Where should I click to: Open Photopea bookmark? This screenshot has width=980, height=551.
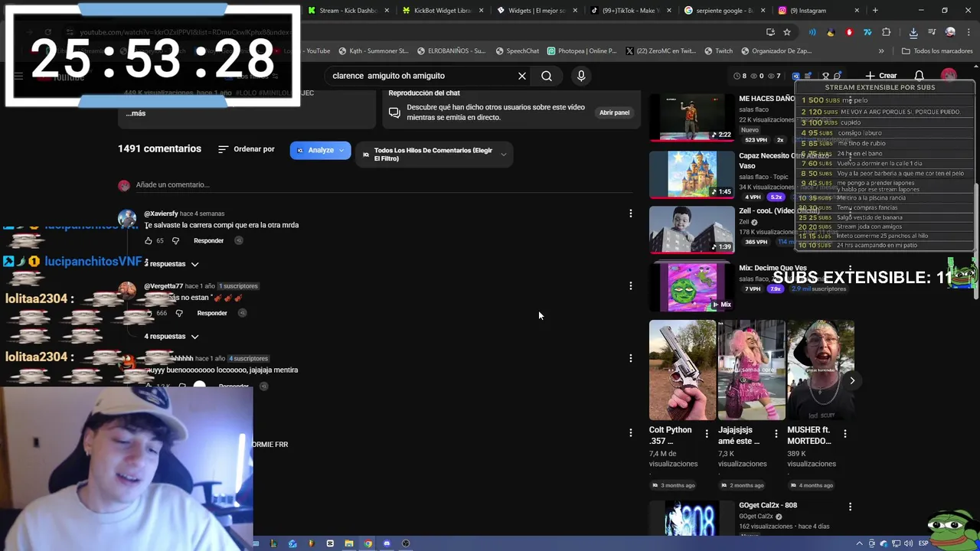pos(582,51)
